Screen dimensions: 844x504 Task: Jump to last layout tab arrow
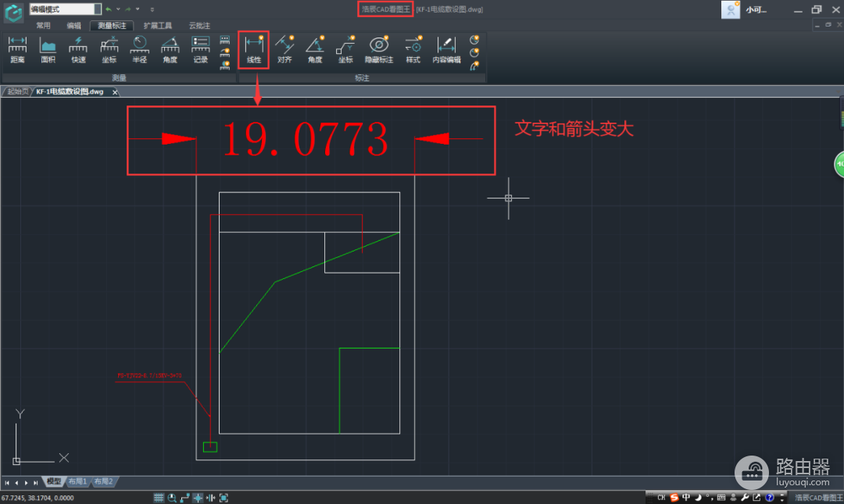pyautogui.click(x=35, y=482)
